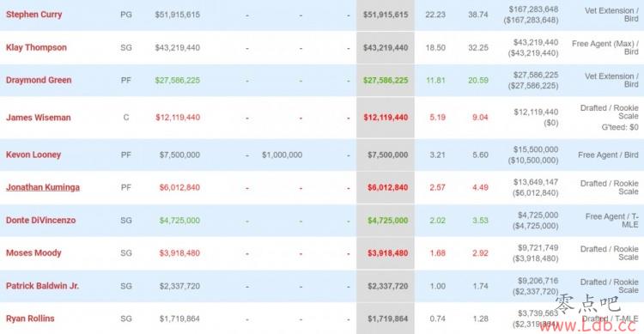Image resolution: width=644 pixels, height=334 pixels.
Task: Click James Wiseman's G'teed: $0 note
Action: 620,127
